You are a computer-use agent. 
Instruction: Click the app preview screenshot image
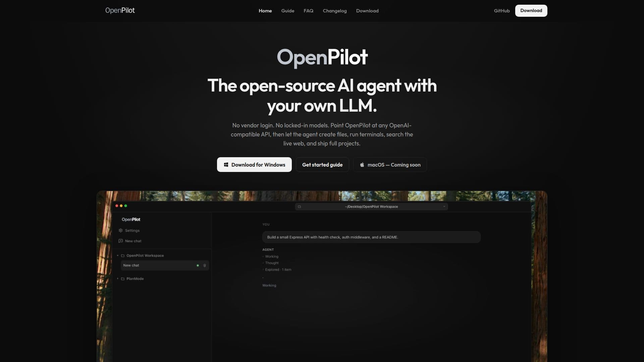tap(322, 277)
